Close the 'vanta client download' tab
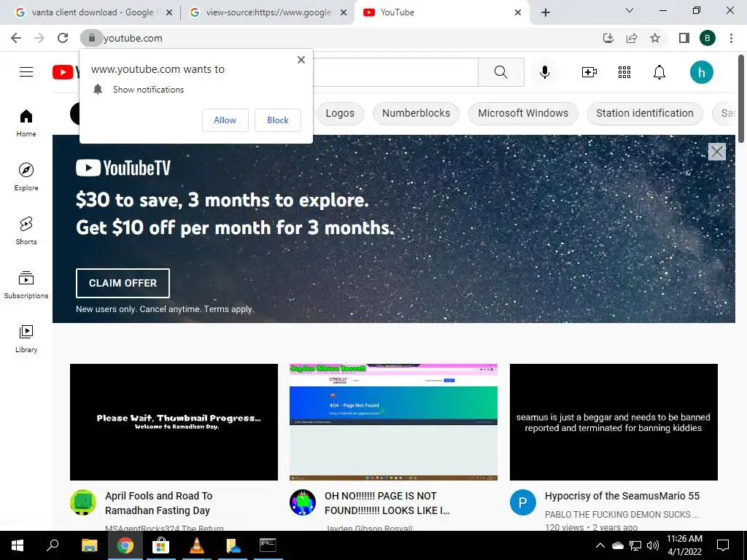747x560 pixels. (169, 13)
